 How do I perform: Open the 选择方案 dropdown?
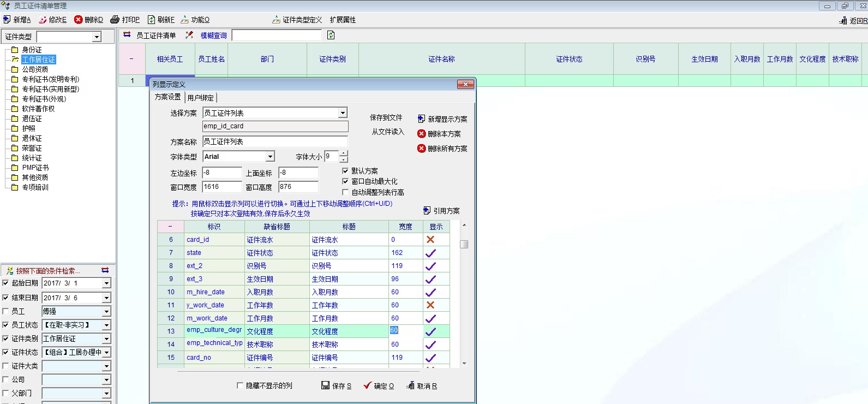point(343,113)
